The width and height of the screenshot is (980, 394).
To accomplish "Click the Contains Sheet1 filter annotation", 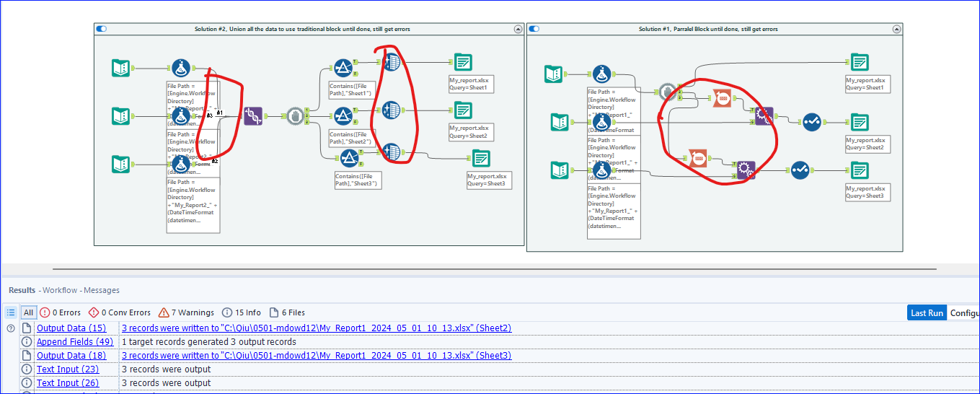I will [x=351, y=89].
